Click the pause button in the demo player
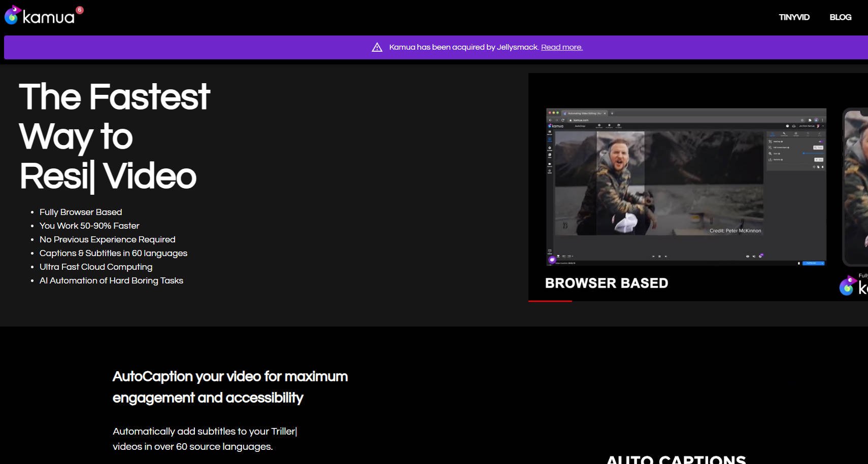 point(659,256)
